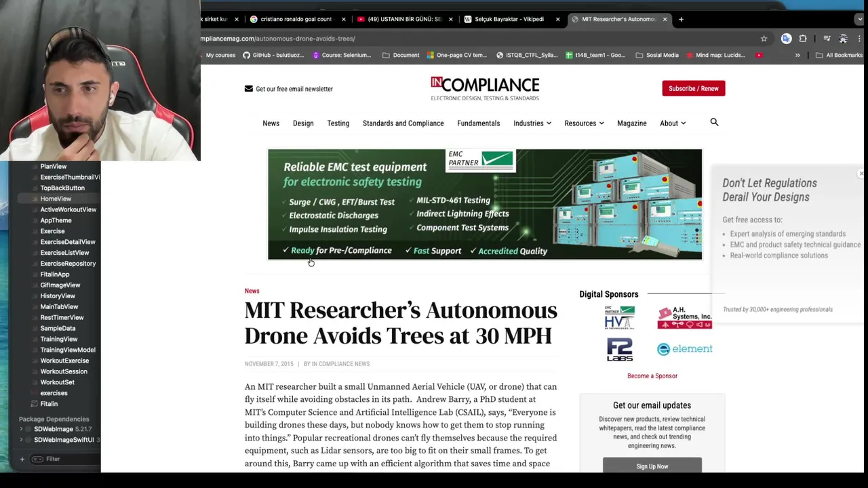Open the Fundamentals menu item
868x488 pixels.
point(478,123)
